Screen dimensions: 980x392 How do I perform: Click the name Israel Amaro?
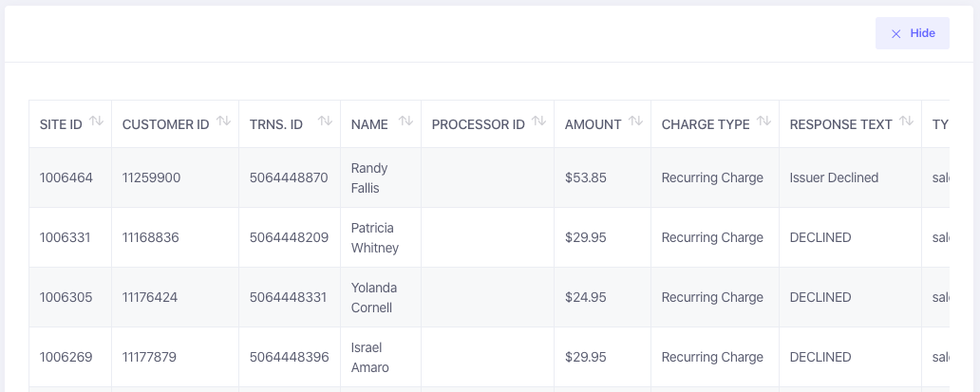tap(370, 358)
